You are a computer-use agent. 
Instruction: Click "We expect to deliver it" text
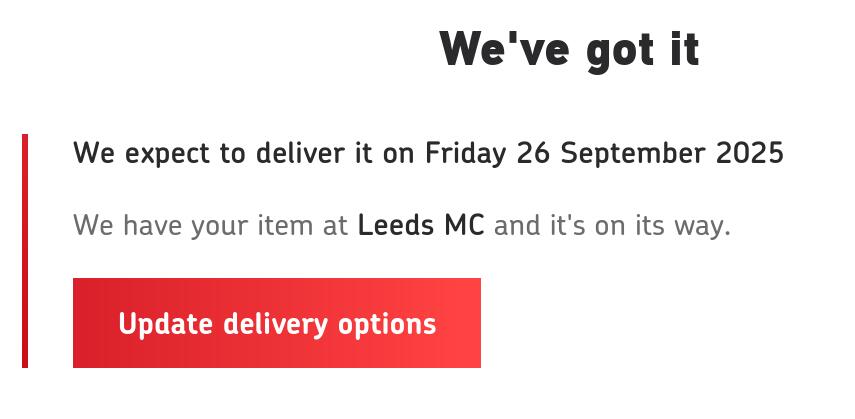(228, 154)
